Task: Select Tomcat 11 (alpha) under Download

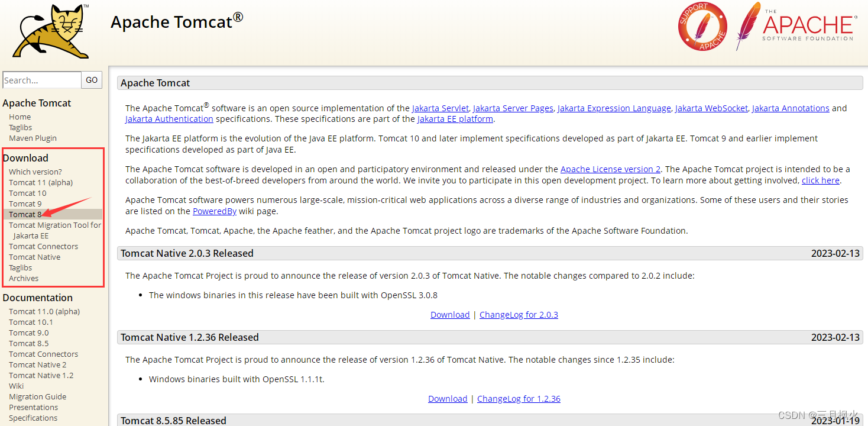Action: click(41, 183)
